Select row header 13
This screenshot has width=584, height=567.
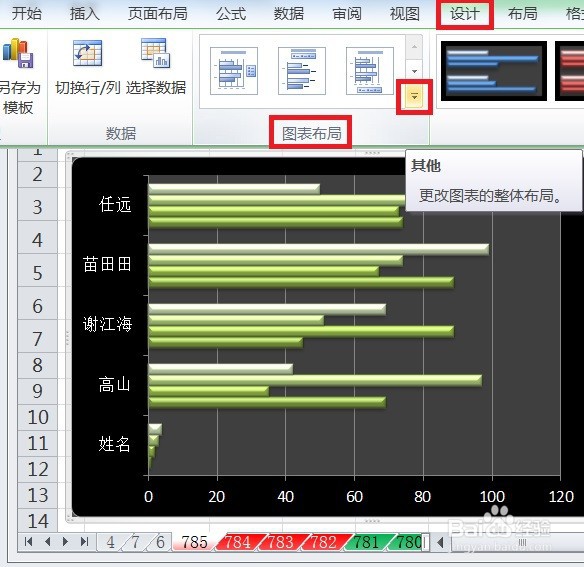coord(38,495)
